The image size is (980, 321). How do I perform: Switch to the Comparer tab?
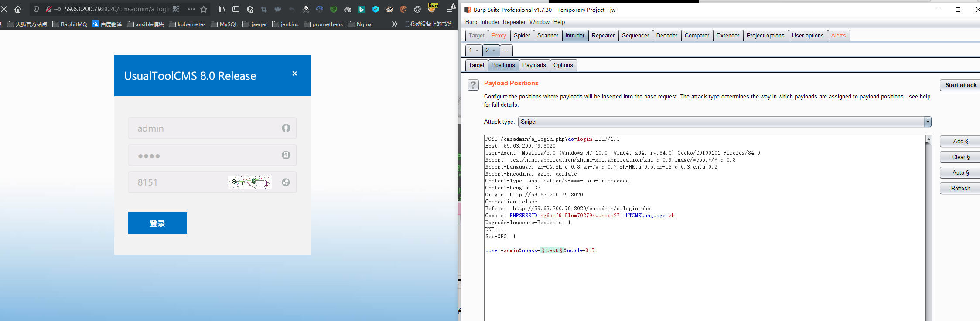pyautogui.click(x=697, y=35)
